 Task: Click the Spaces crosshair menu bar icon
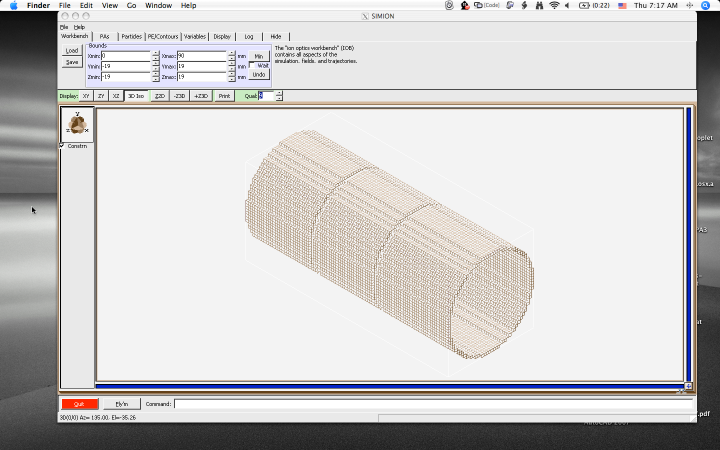(x=689, y=6)
